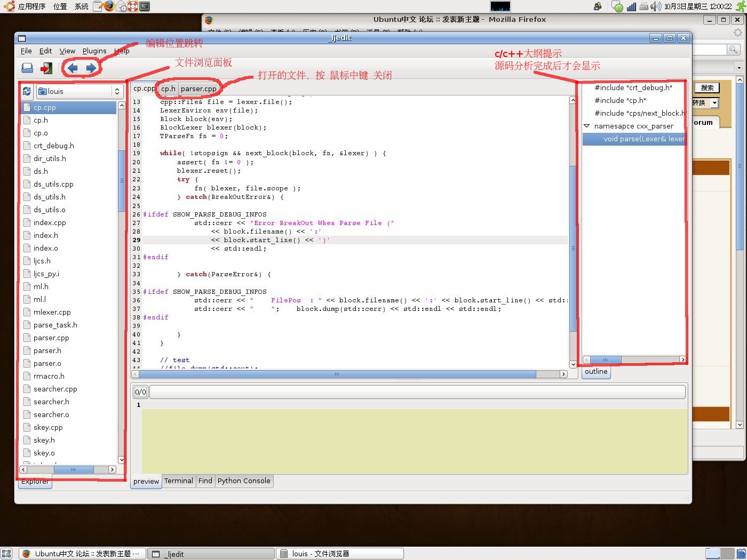Open the 位置 menu in top panel
The width and height of the screenshot is (747, 560).
(60, 6)
